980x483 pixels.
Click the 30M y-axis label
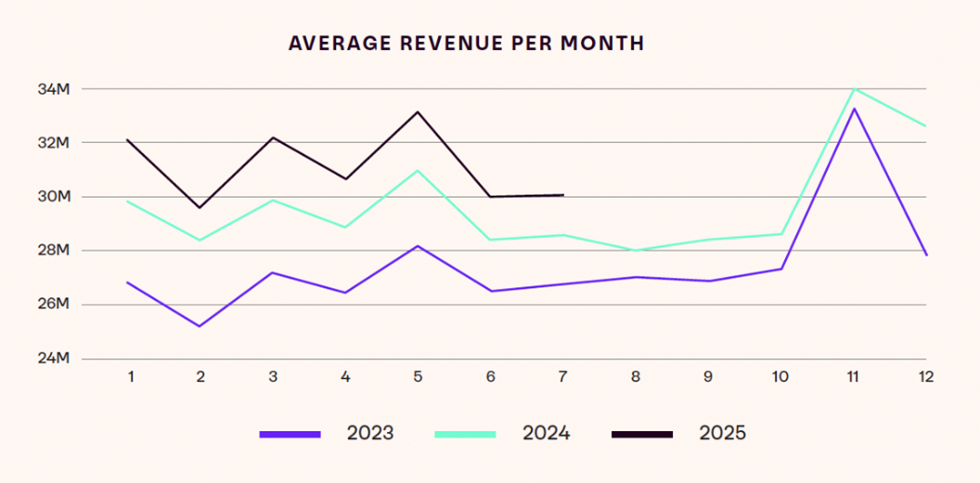pos(54,197)
